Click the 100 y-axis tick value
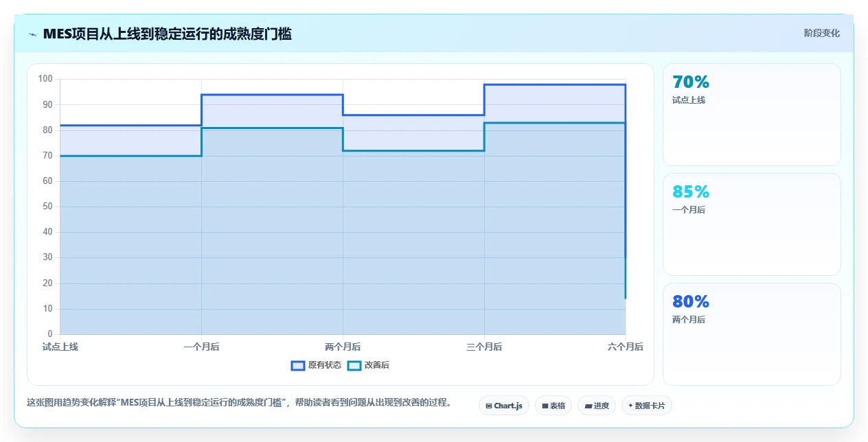The width and height of the screenshot is (868, 442). click(45, 79)
